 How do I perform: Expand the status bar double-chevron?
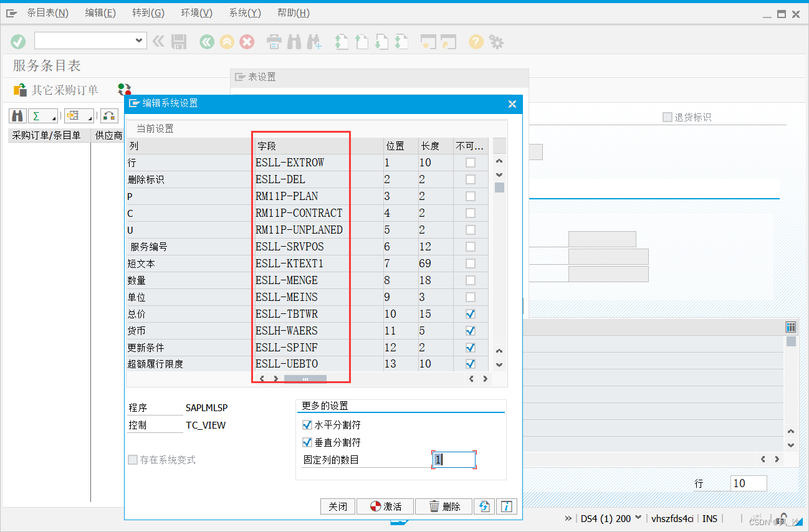click(x=568, y=518)
